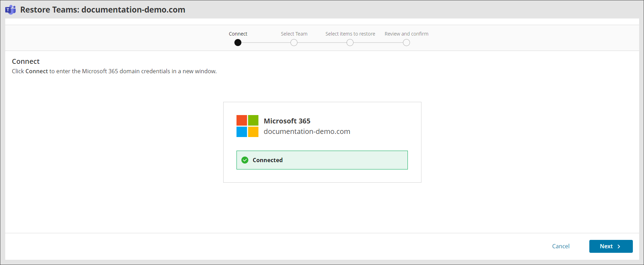Click the green checkmark Connected icon

[x=245, y=160]
